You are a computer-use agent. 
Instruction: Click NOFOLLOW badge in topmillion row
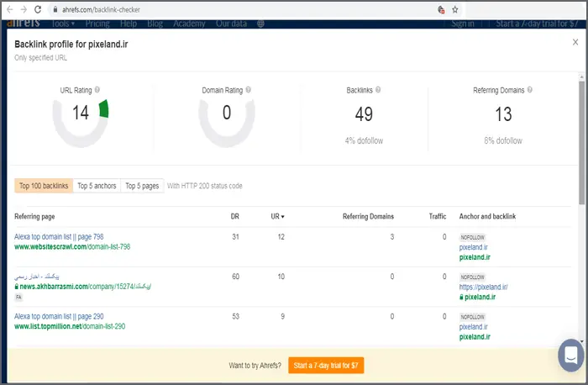472,317
